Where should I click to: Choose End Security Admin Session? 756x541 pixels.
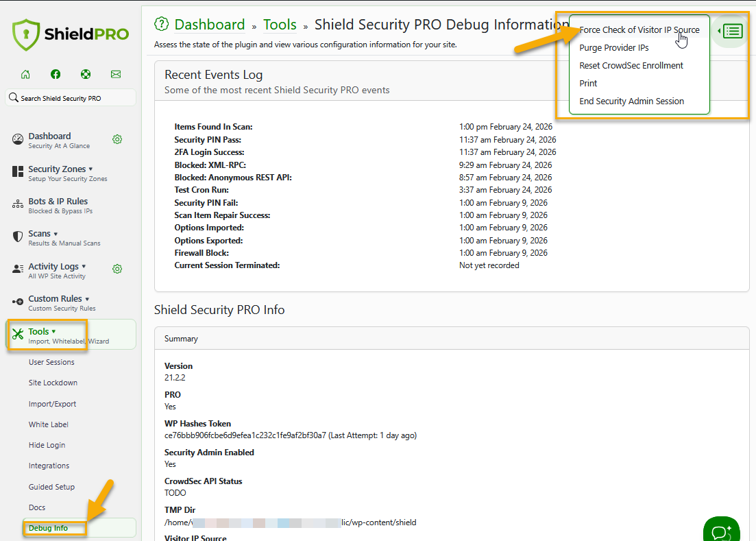(x=632, y=101)
